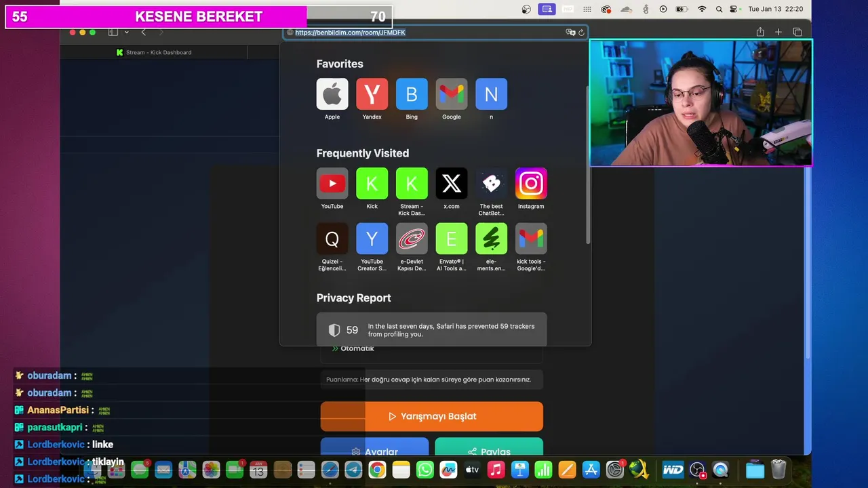Open the Wi-Fi menu

tap(702, 9)
